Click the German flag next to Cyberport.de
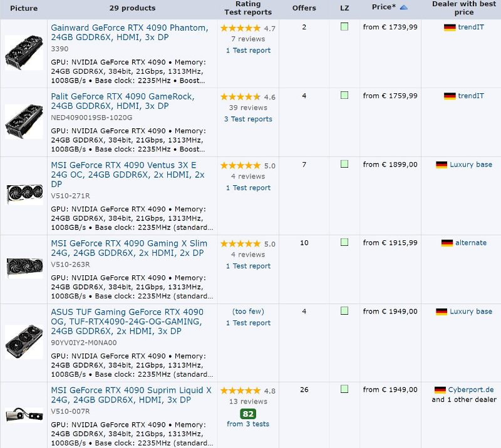The width and height of the screenshot is (501, 448). click(x=440, y=390)
